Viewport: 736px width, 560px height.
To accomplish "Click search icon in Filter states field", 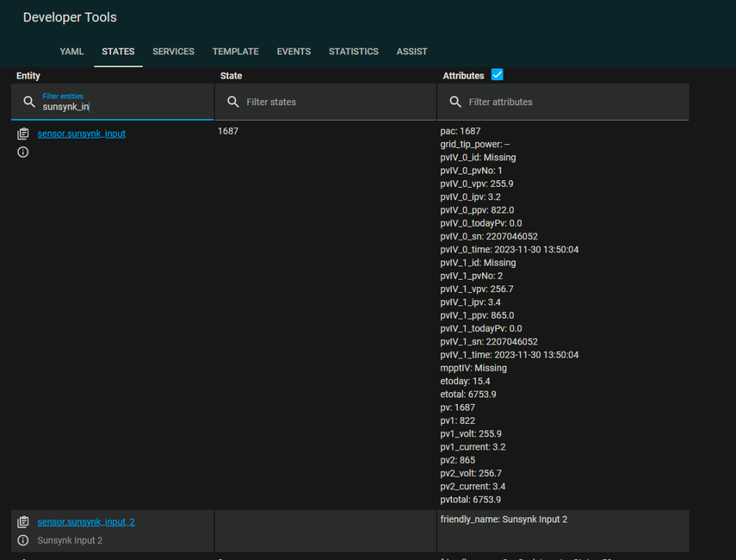I will [x=233, y=102].
